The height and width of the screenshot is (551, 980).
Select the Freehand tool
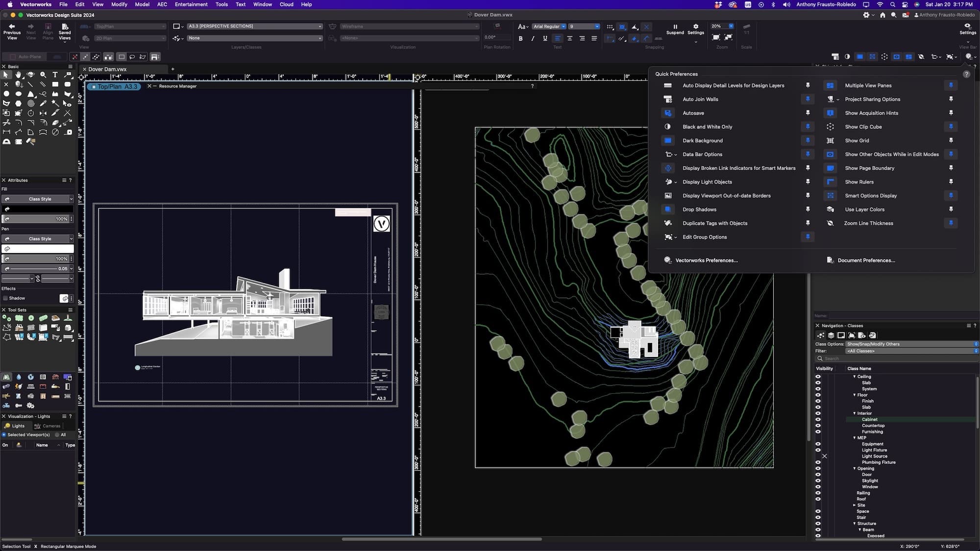pyautogui.click(x=43, y=94)
